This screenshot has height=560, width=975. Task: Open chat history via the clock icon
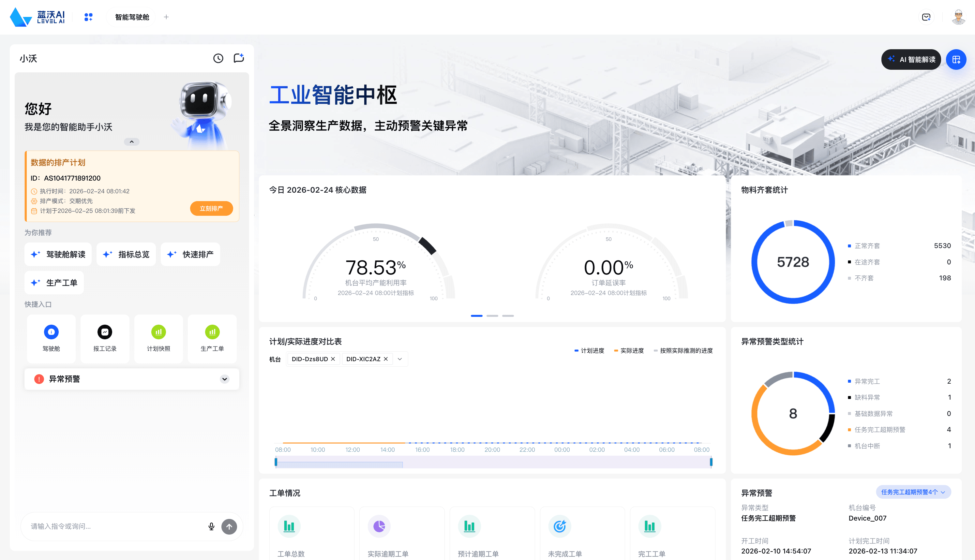[218, 58]
